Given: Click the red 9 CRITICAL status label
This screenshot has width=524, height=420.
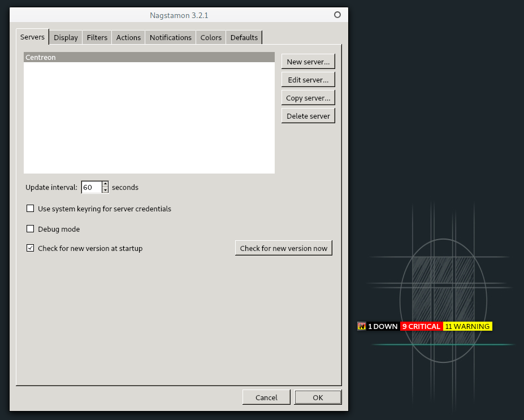Looking at the screenshot, I should (x=421, y=326).
